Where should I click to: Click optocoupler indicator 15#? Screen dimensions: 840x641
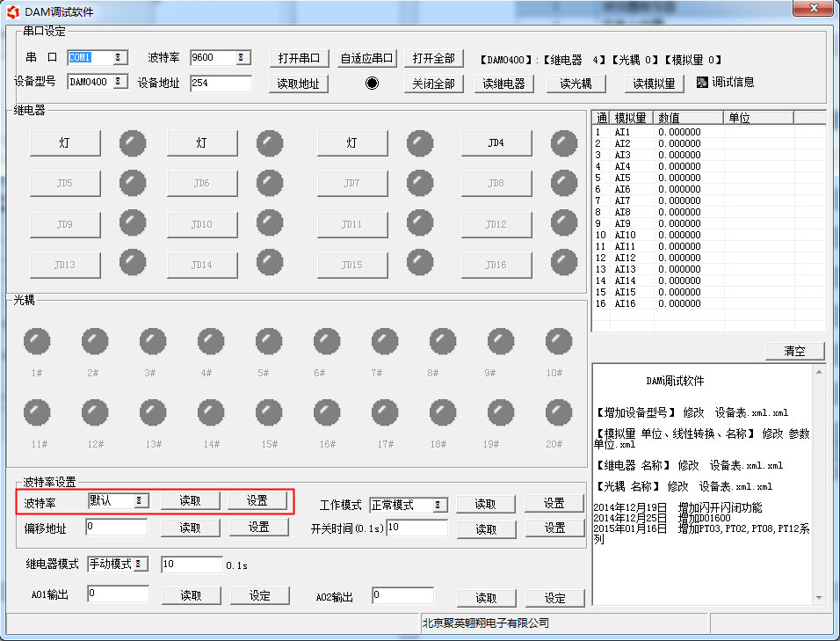point(269,412)
